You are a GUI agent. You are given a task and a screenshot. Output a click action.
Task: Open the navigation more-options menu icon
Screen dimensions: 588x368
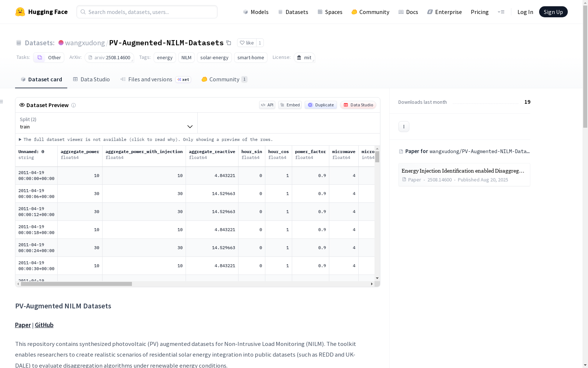point(501,12)
